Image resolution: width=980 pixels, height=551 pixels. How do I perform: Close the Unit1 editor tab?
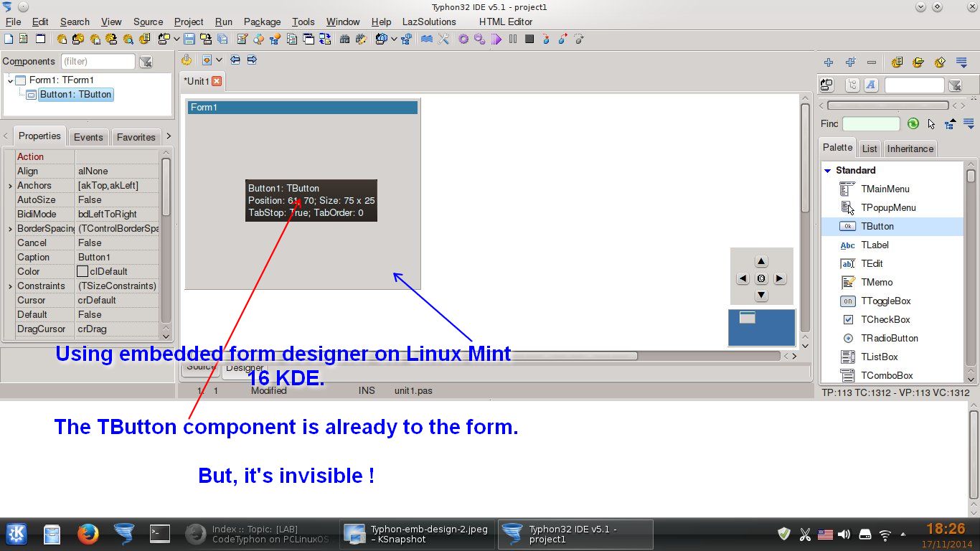[x=216, y=81]
